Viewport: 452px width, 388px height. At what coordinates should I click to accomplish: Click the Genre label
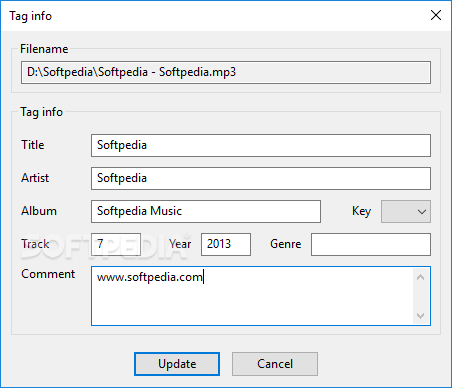(x=286, y=244)
